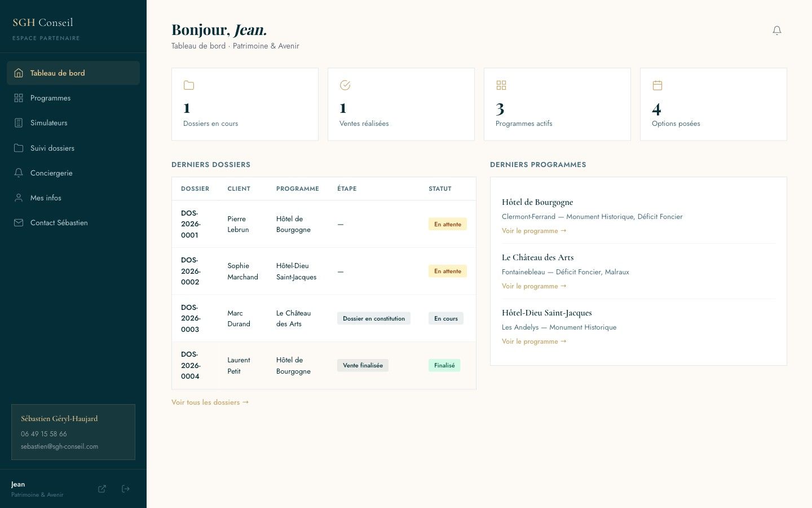Screen dimensions: 812x508
Task: Click the checkmark icon on Ventes réalisées card
Action: click(x=345, y=85)
